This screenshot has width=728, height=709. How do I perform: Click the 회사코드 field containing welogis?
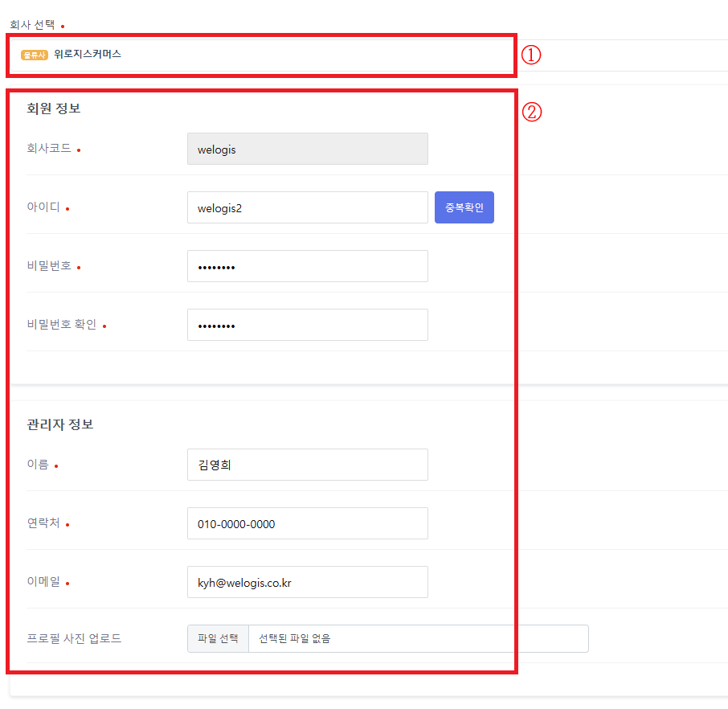click(x=307, y=150)
